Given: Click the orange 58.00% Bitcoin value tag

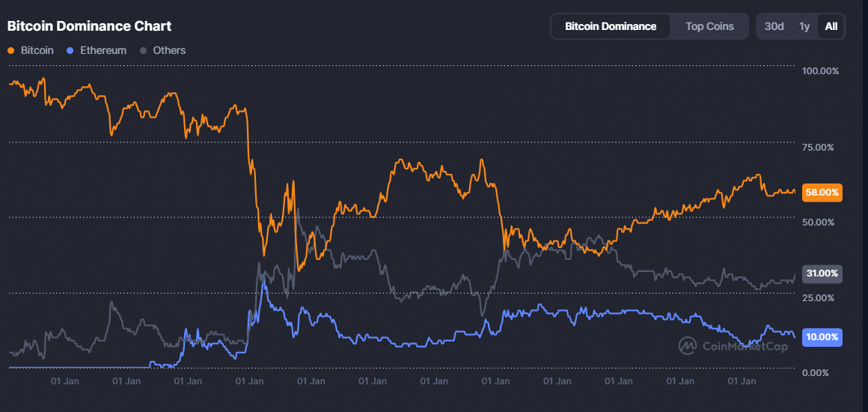Looking at the screenshot, I should coord(822,193).
